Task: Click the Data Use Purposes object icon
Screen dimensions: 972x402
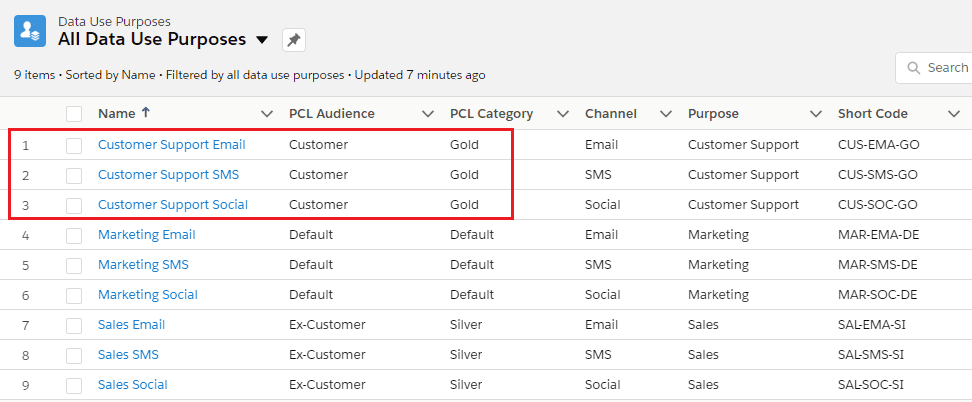Action: click(x=30, y=30)
